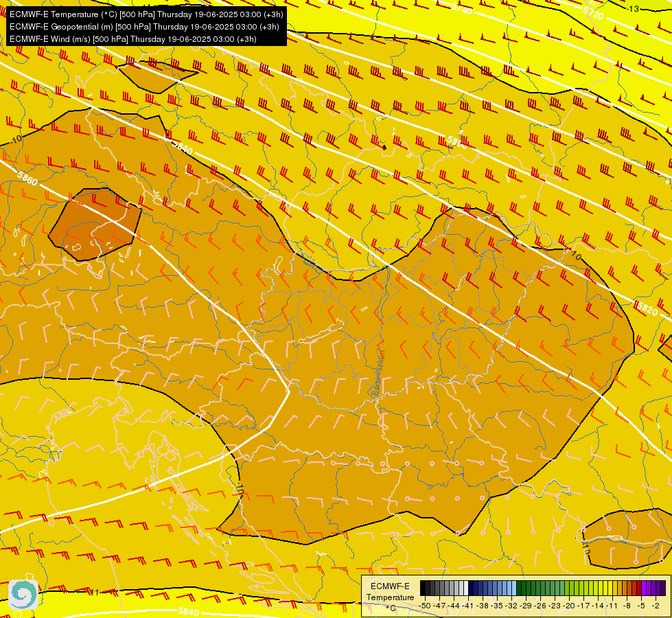Click the -38 legend value
The height and width of the screenshot is (618, 672).
pos(482,606)
